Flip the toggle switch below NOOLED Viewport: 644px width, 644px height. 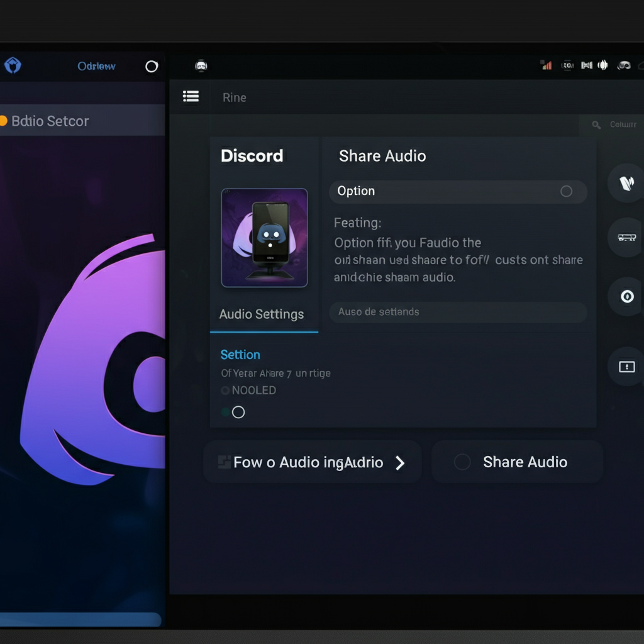pos(233,412)
